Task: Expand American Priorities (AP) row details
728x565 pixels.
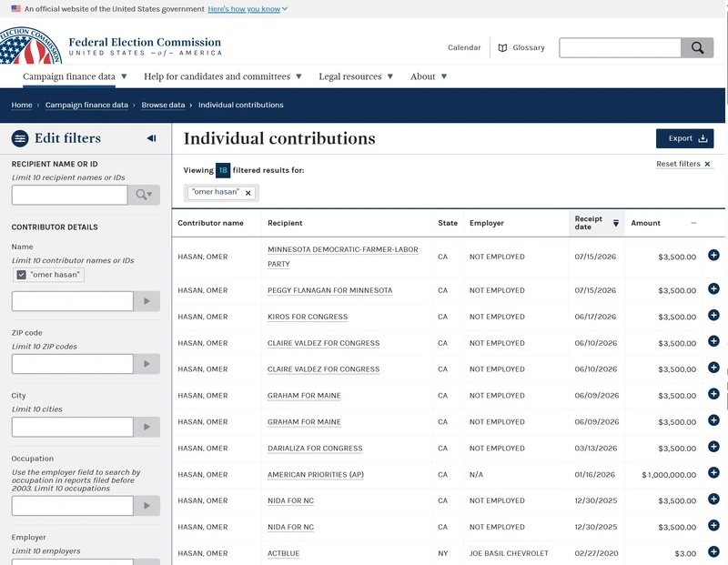Action: pos(713,472)
